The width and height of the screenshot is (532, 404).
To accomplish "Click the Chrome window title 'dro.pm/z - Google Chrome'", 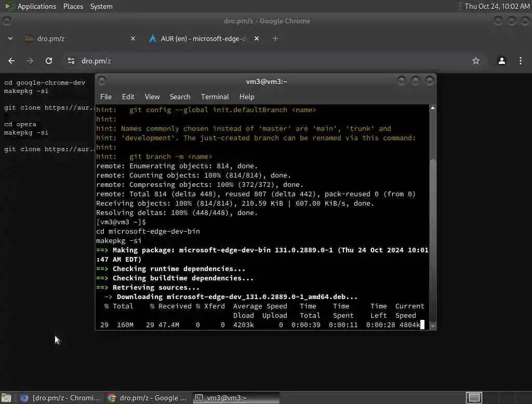I will [x=267, y=21].
